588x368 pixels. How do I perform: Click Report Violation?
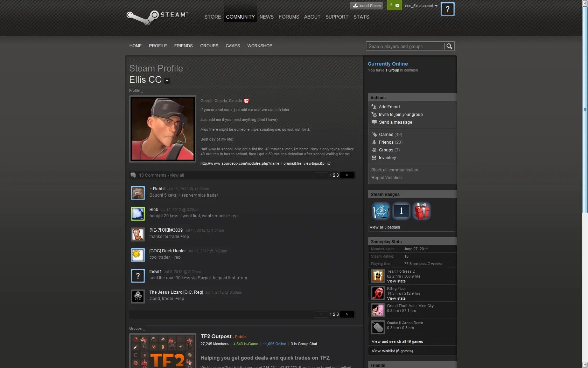tap(386, 178)
